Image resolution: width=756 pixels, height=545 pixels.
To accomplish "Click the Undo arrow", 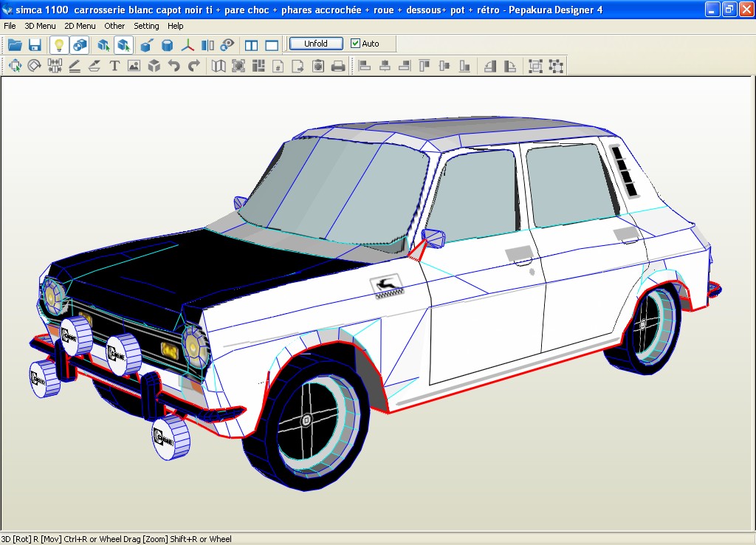I will [174, 66].
